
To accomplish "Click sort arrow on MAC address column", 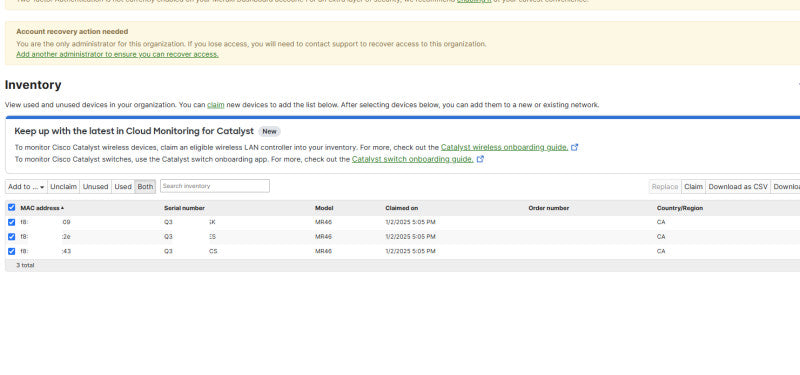I will (62, 208).
